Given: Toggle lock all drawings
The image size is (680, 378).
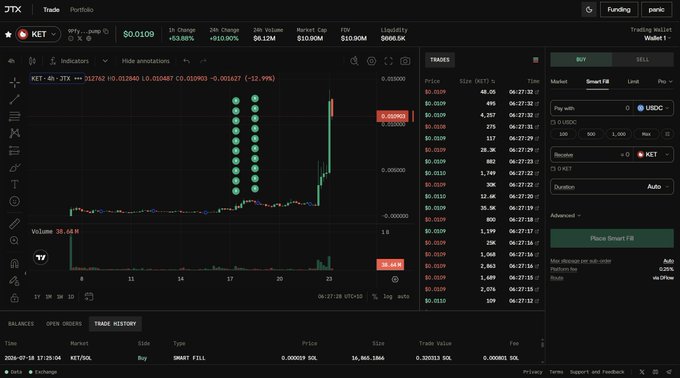Looking at the screenshot, I should click(15, 298).
